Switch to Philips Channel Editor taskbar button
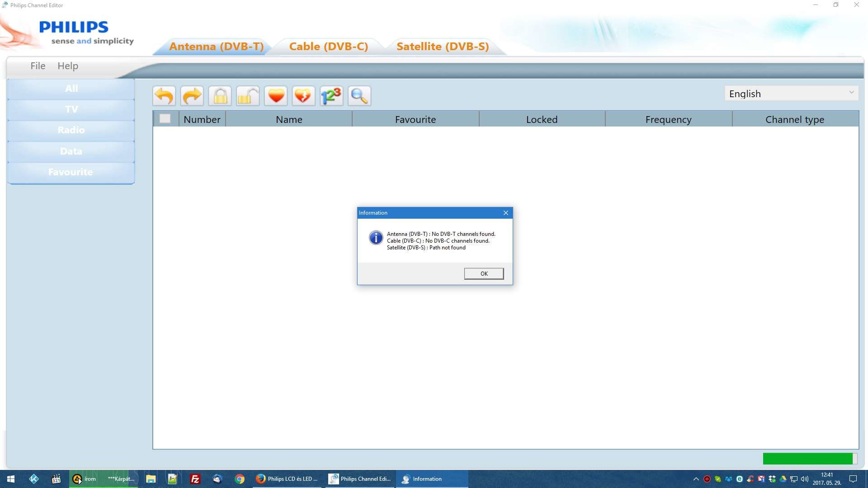This screenshot has width=868, height=488. click(x=360, y=479)
